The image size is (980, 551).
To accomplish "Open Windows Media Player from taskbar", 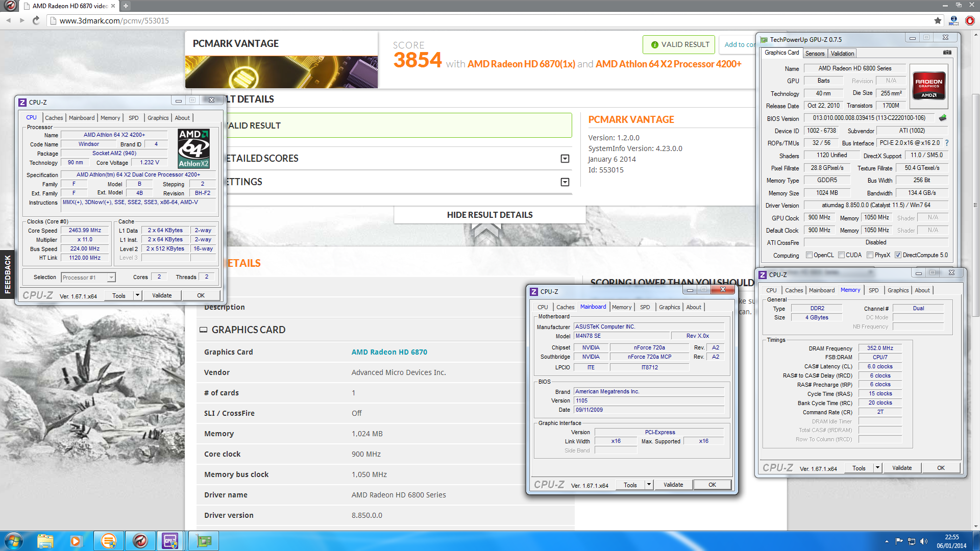I will tap(76, 541).
